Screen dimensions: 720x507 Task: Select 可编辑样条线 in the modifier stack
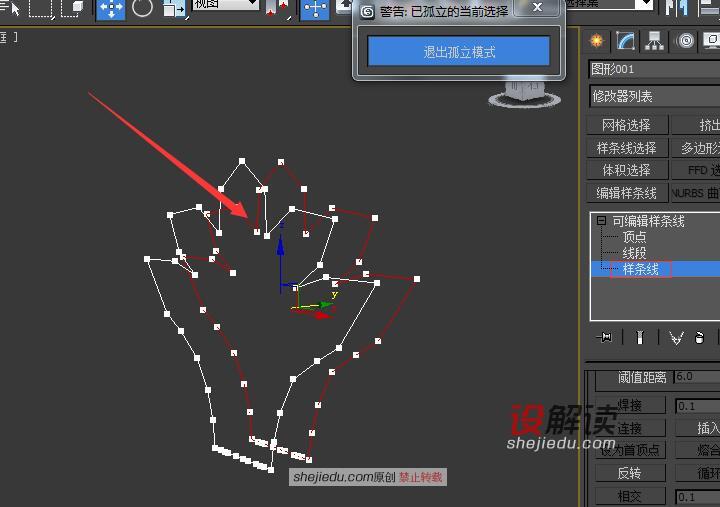coord(648,221)
